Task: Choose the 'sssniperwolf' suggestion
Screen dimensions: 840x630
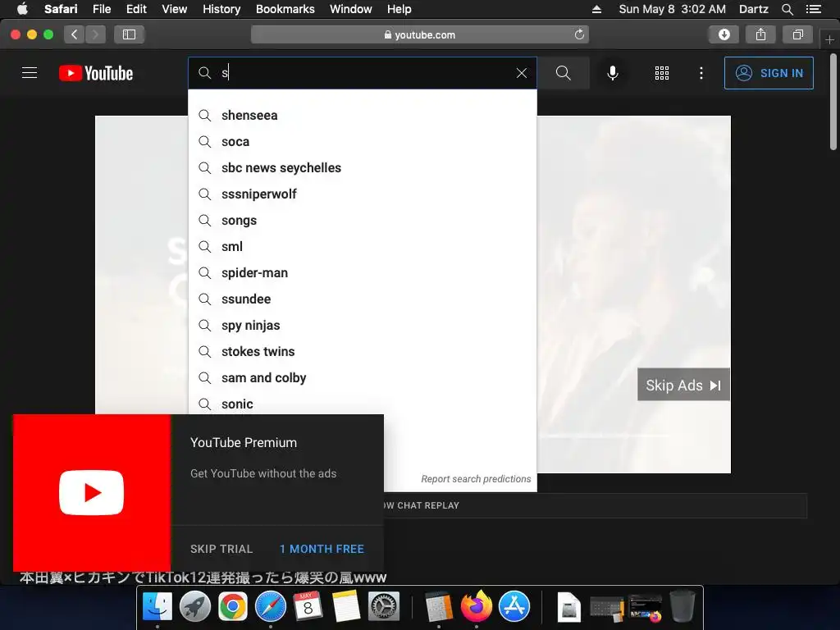Action: (x=362, y=194)
